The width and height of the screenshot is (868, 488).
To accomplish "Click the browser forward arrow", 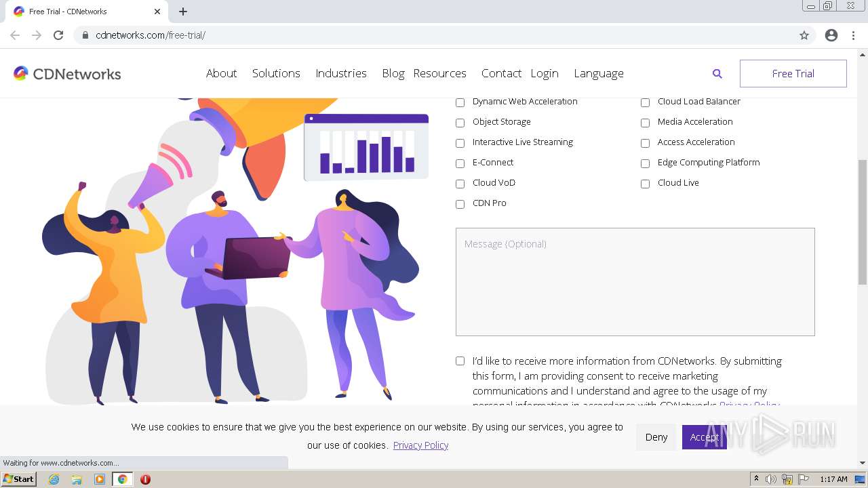I will click(37, 35).
